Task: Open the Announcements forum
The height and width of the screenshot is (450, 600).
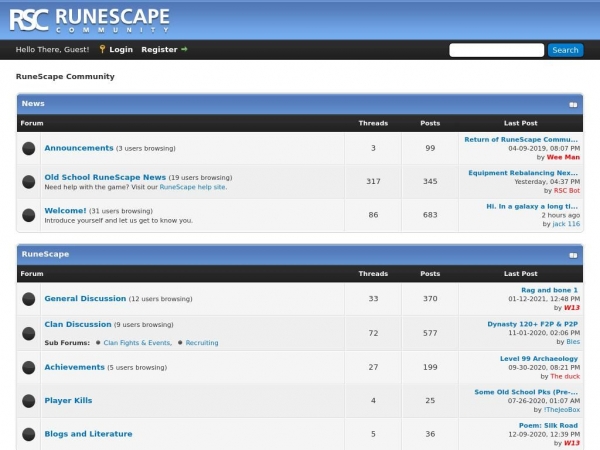Action: point(79,148)
